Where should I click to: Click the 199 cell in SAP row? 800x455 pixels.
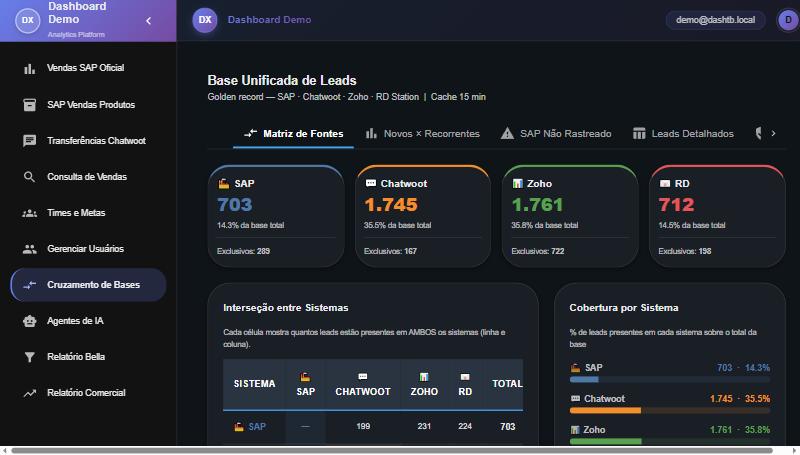[363, 426]
